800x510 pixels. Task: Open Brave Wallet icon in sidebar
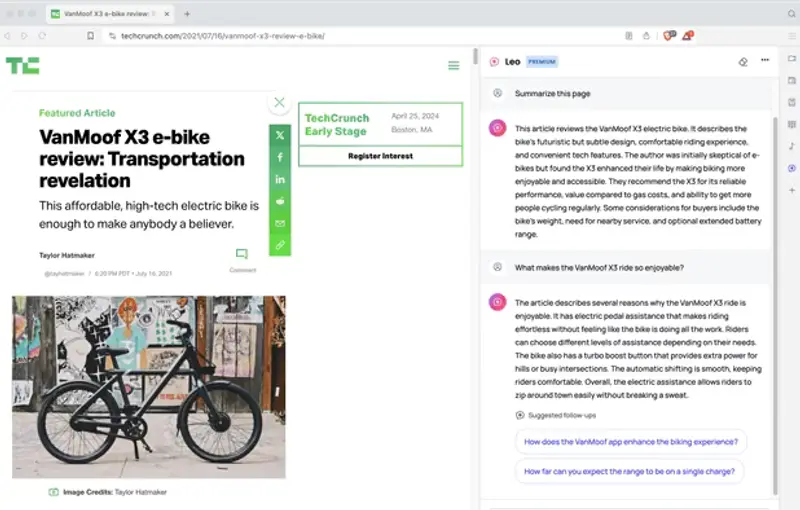(791, 80)
